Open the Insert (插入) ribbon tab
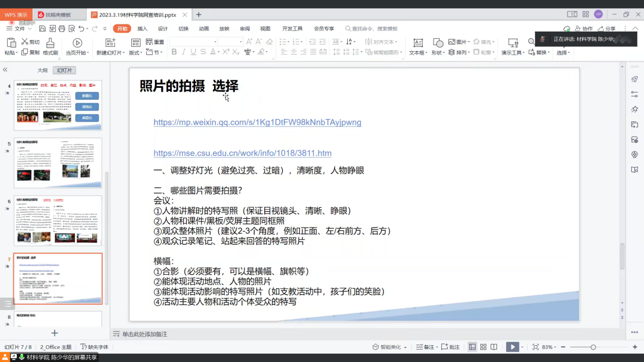 (x=142, y=29)
